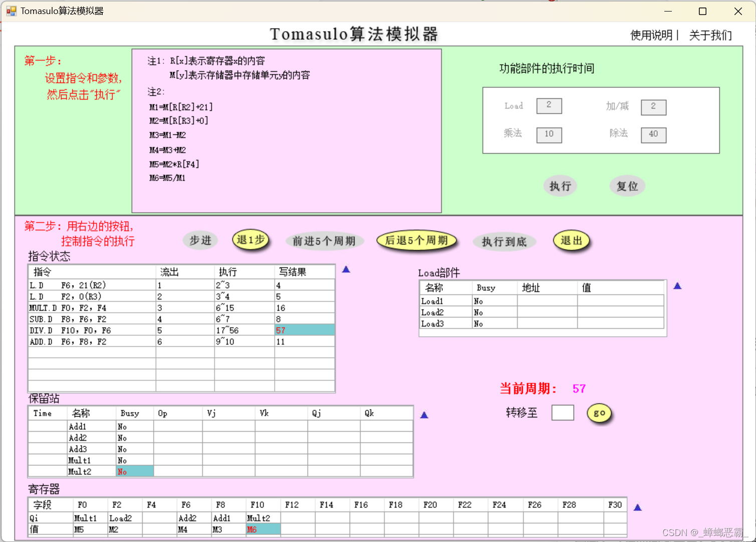Click blue triangle beside 保留站 table
This screenshot has width=756, height=542.
click(424, 415)
